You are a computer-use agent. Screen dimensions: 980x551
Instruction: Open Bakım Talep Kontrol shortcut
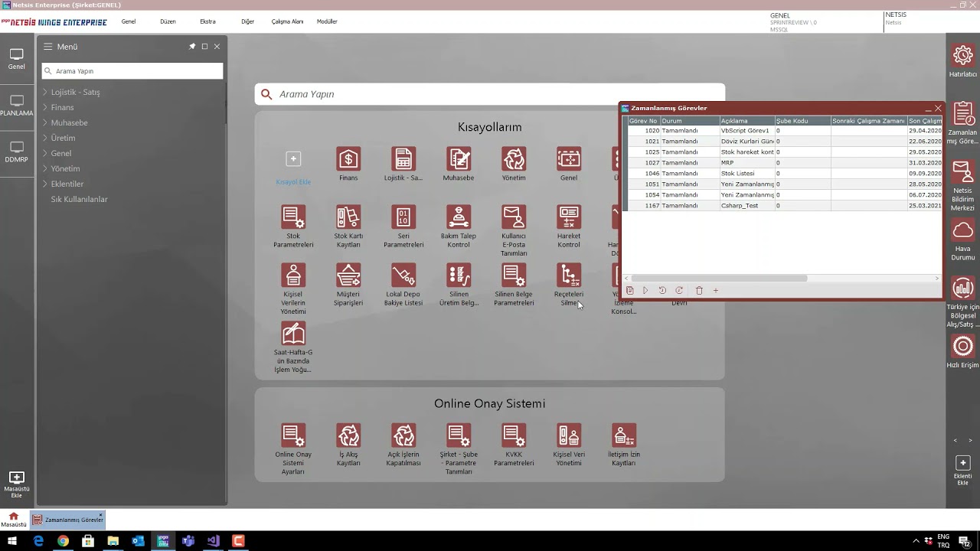(459, 217)
